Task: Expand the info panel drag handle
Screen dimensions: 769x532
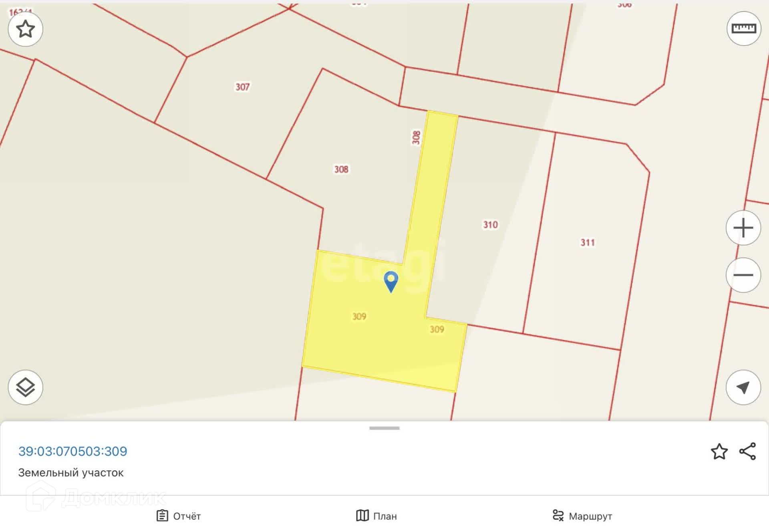Action: (384, 428)
